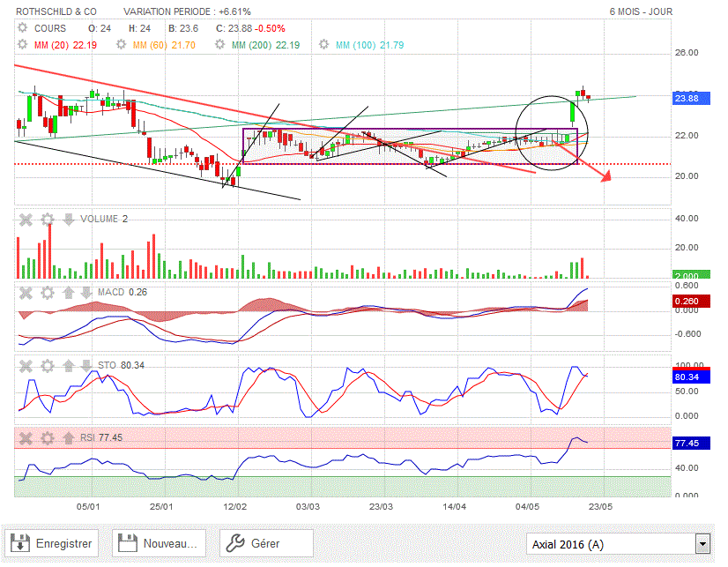The width and height of the screenshot is (728, 567).
Task: Open STO indicator settings gear
Action: click(47, 365)
